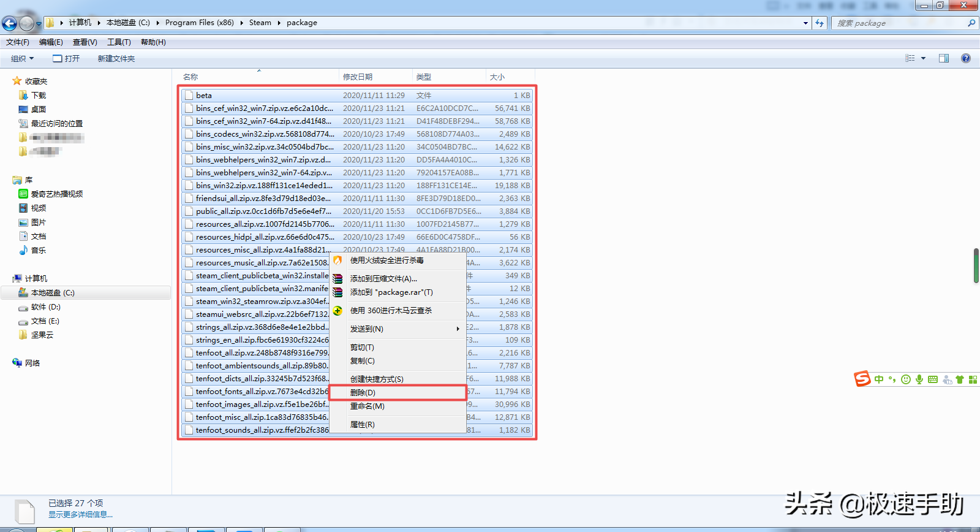Toggle the preview pane icon
This screenshot has width=980, height=532.
coord(944,58)
